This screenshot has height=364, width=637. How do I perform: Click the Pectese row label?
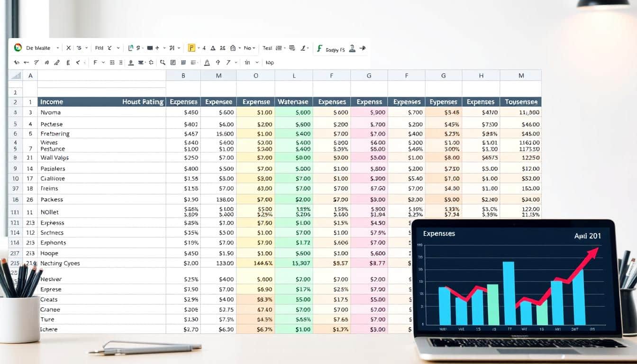(x=52, y=125)
